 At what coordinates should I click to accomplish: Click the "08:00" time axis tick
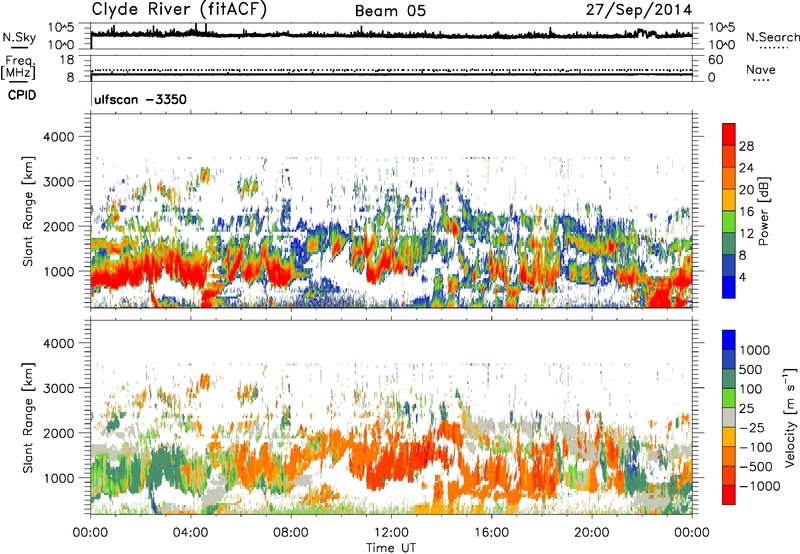click(x=291, y=533)
